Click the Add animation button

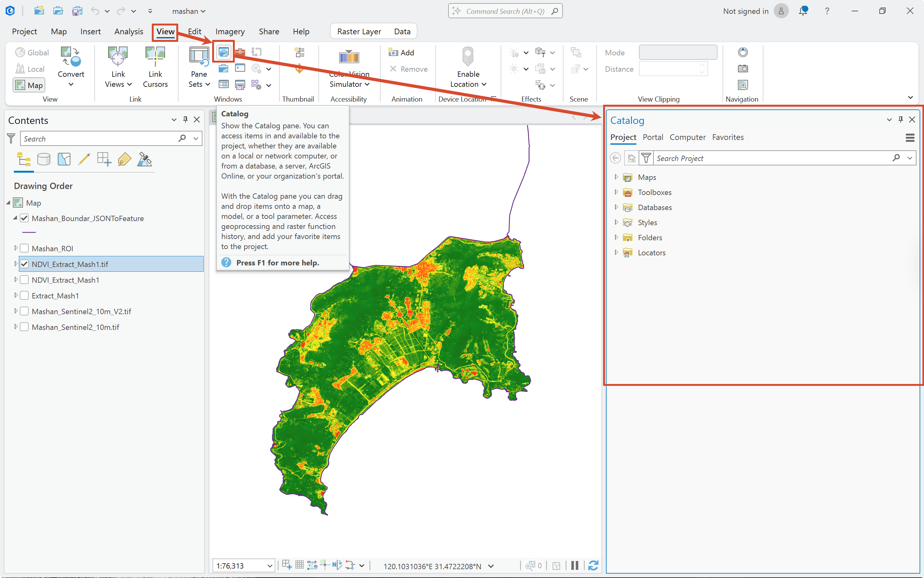[401, 53]
